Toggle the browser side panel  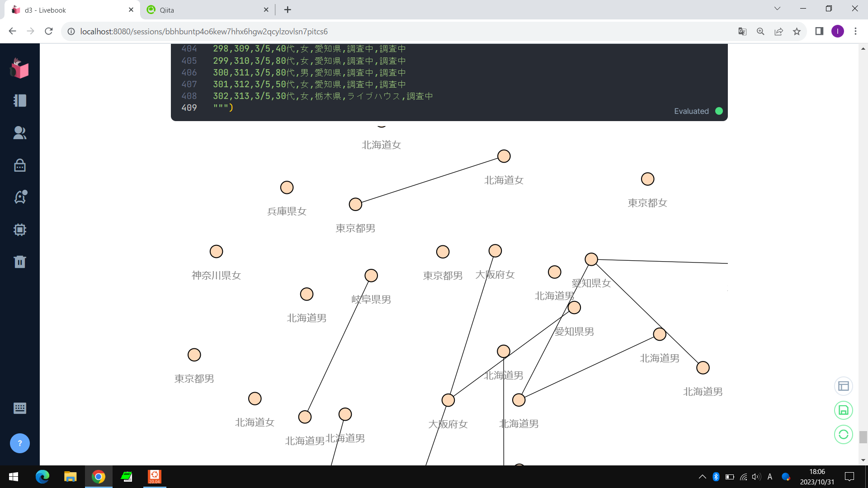pyautogui.click(x=819, y=31)
